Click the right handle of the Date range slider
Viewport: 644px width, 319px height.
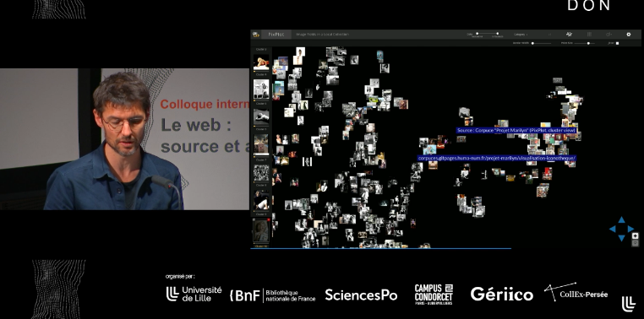(x=498, y=33)
